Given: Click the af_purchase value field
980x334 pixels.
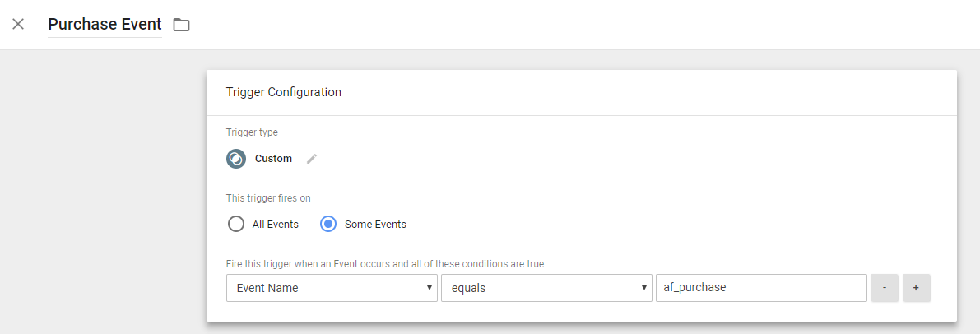Looking at the screenshot, I should [761, 288].
